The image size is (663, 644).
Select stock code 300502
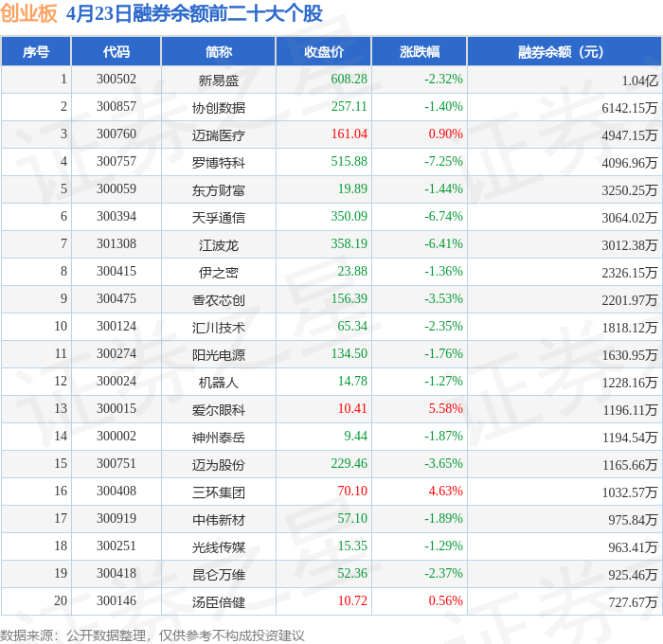pyautogui.click(x=116, y=79)
